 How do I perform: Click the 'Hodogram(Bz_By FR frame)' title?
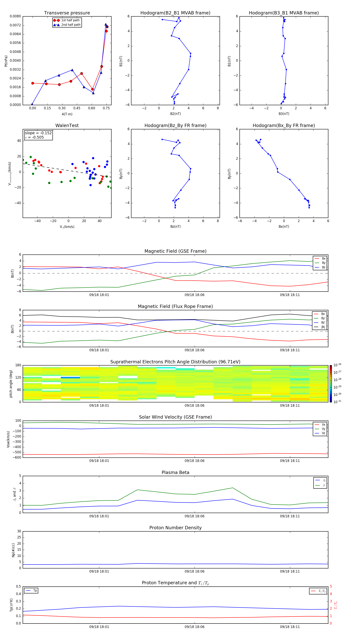[175, 125]
